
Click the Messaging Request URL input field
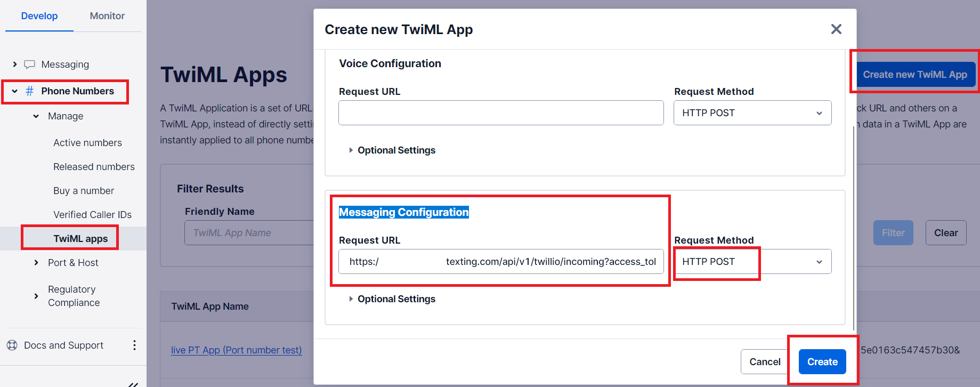[501, 262]
